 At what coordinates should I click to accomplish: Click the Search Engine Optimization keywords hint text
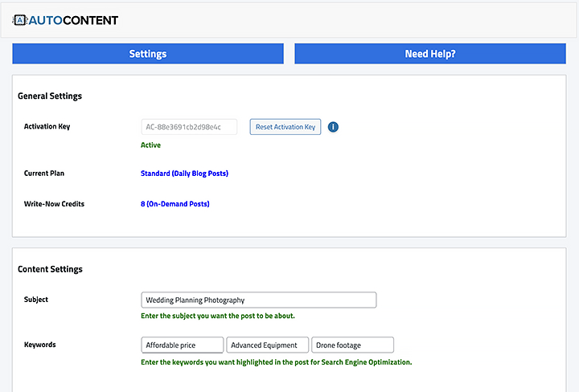click(x=276, y=362)
